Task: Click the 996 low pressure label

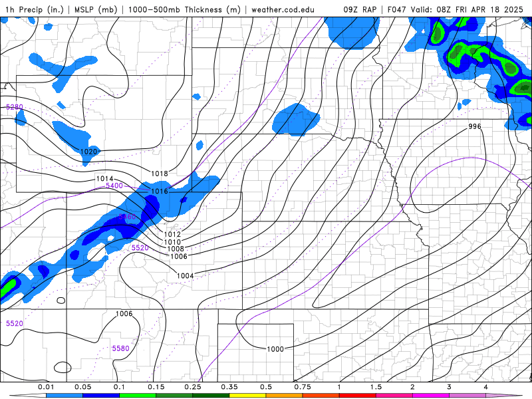Action: (x=475, y=126)
